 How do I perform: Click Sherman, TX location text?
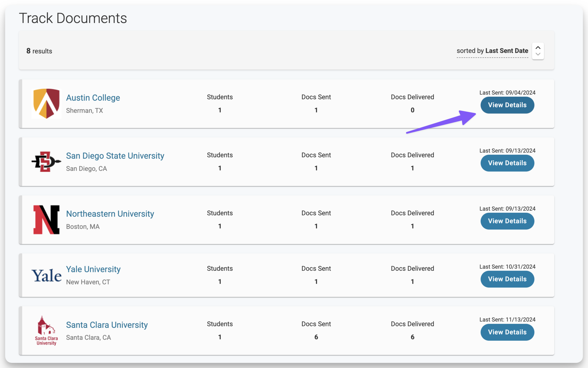point(84,110)
